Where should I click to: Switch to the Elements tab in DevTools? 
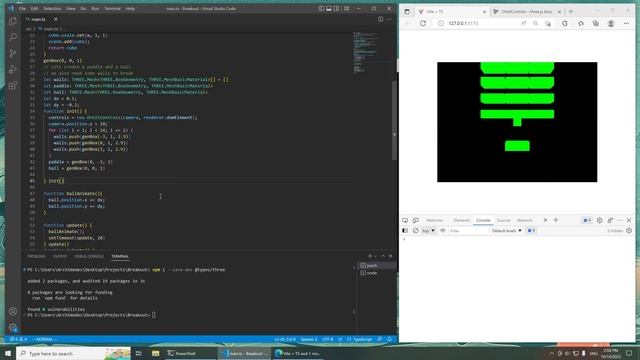tap(462, 220)
